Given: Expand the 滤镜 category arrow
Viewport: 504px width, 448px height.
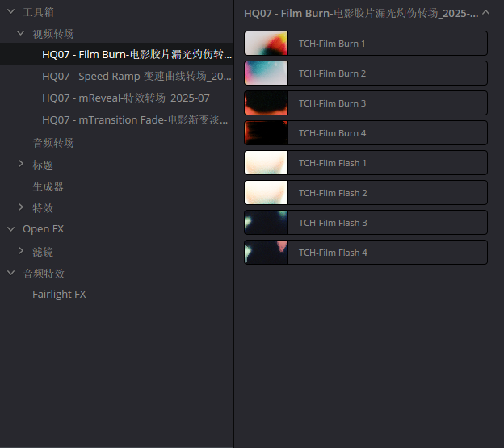Looking at the screenshot, I should 21,252.
